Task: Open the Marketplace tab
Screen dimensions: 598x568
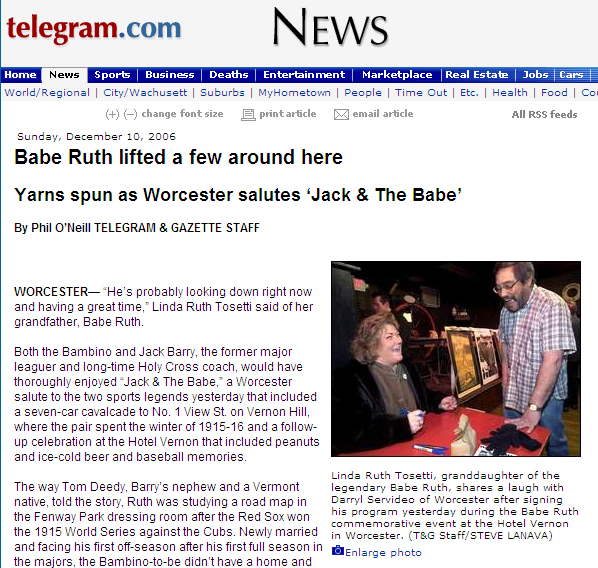Action: coord(397,75)
